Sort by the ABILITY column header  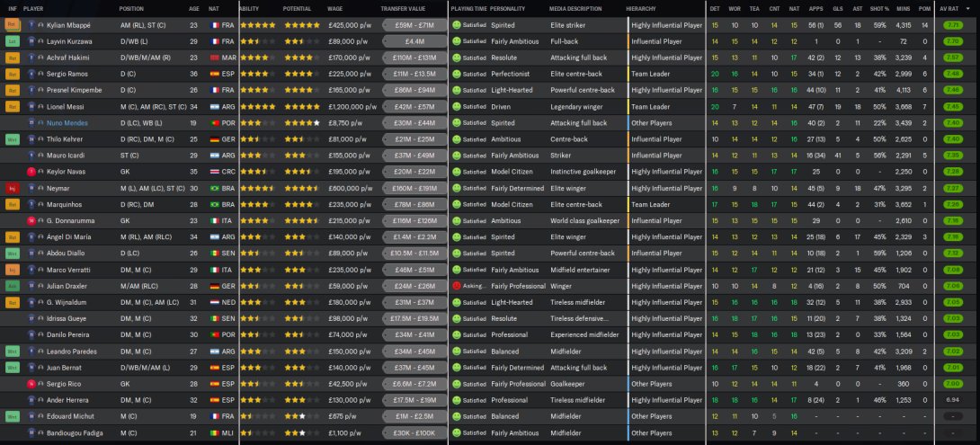(x=250, y=9)
